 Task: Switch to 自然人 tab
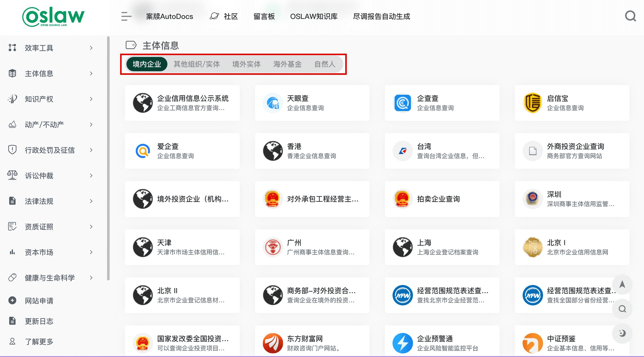[x=325, y=64]
